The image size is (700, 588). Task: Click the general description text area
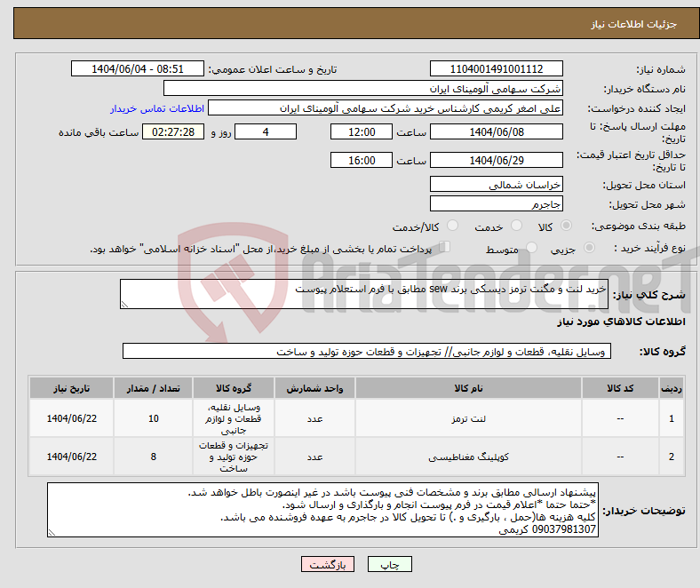point(364,294)
